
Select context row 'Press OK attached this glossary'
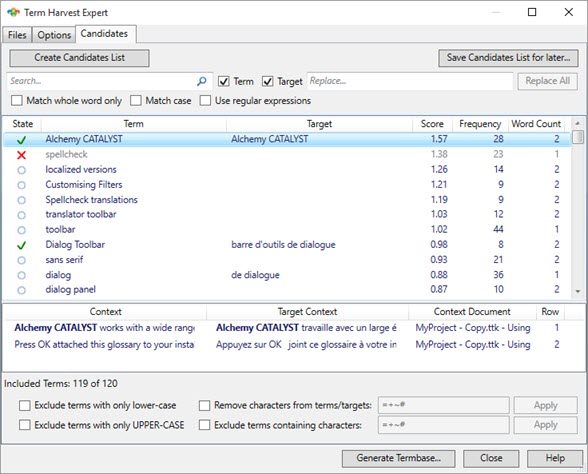(x=104, y=345)
